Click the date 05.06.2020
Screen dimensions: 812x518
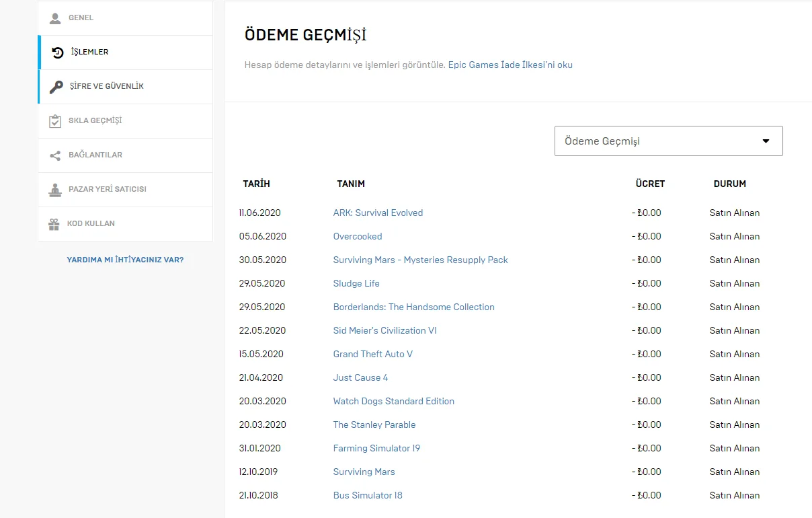pos(263,236)
